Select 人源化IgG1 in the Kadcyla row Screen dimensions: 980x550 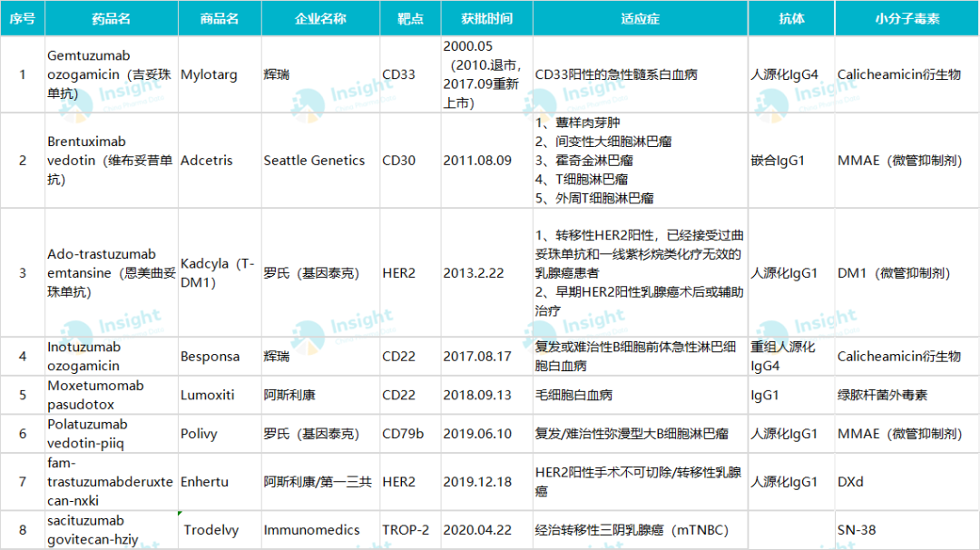click(x=791, y=273)
